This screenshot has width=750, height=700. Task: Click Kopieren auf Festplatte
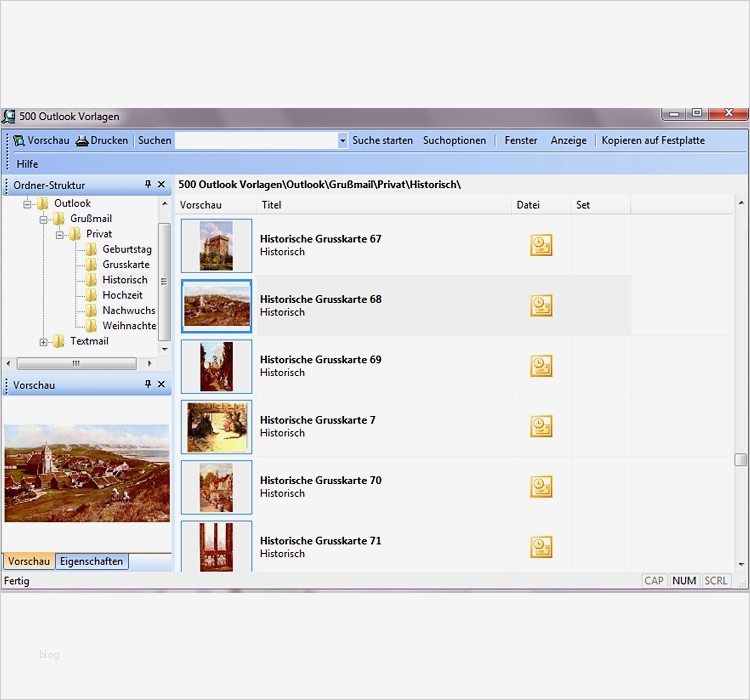tap(653, 141)
